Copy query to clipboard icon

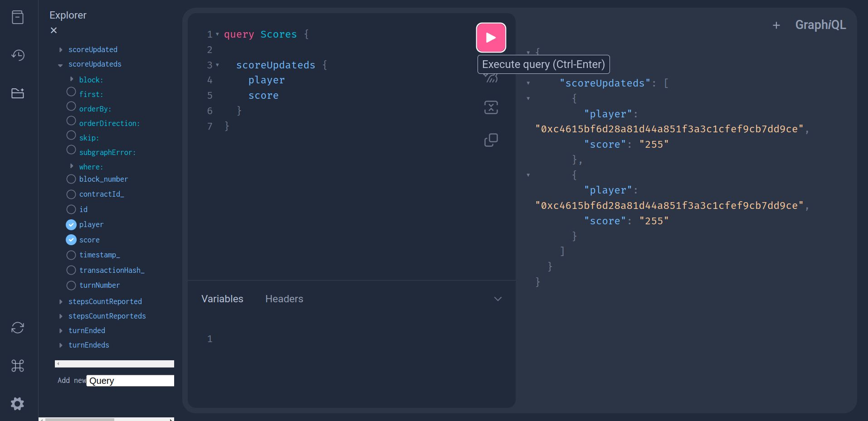coord(491,140)
